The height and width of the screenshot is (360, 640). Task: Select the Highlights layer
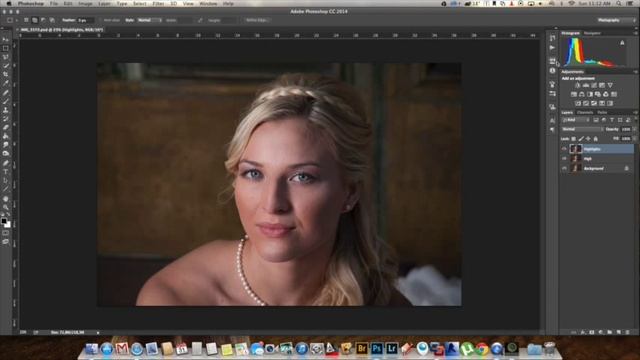click(598, 149)
